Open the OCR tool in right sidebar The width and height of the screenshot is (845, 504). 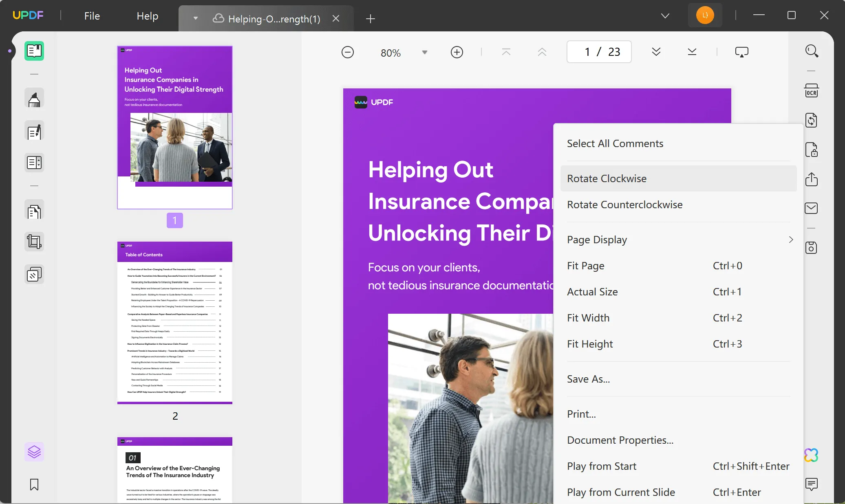[811, 91]
